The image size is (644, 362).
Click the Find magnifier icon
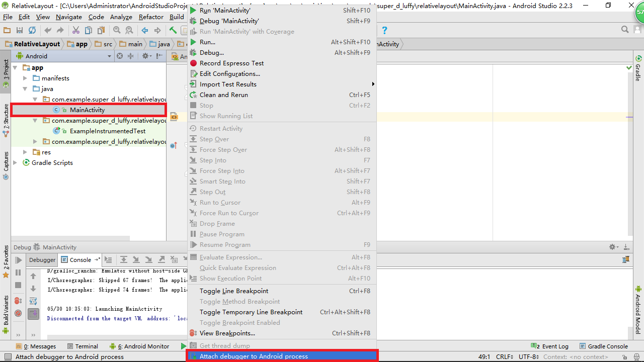(117, 30)
